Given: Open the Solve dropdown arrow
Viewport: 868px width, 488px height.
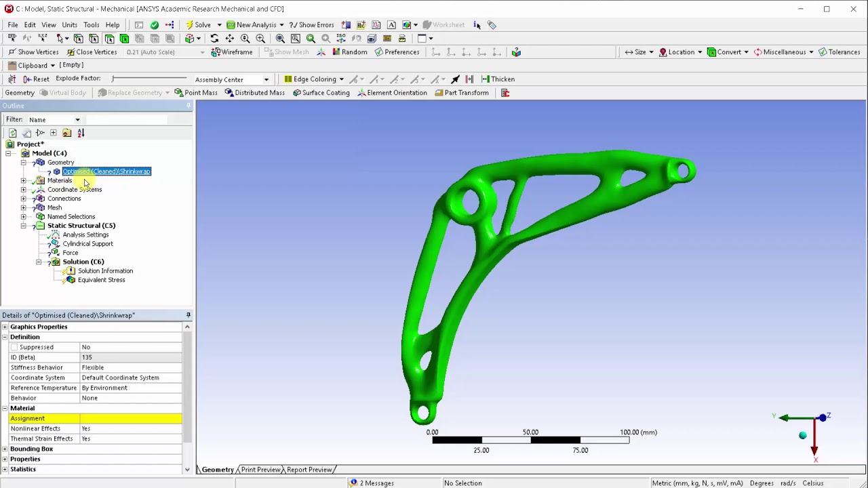Looking at the screenshot, I should pos(219,25).
